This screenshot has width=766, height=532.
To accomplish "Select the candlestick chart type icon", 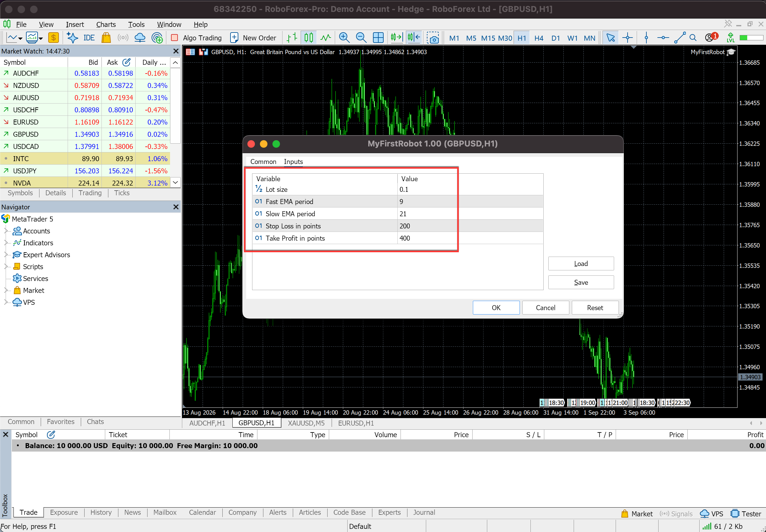I will click(x=309, y=38).
